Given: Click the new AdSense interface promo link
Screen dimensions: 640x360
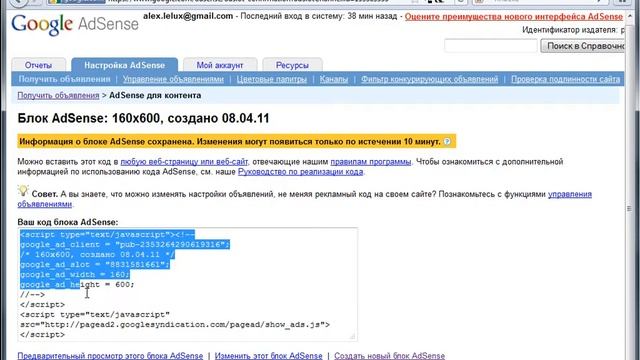Looking at the screenshot, I should click(514, 17).
